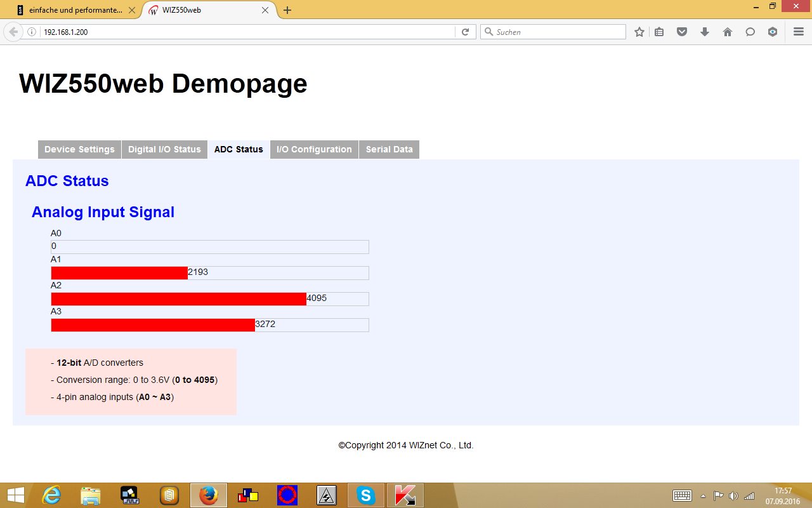The image size is (812, 508).
Task: Click the '4-pin analog inputs' line
Action: coord(112,397)
